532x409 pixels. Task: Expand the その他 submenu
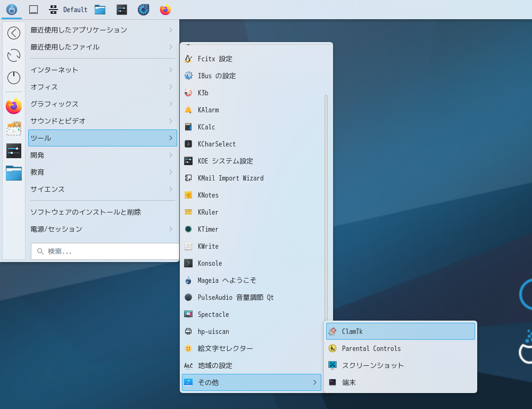[x=252, y=382]
